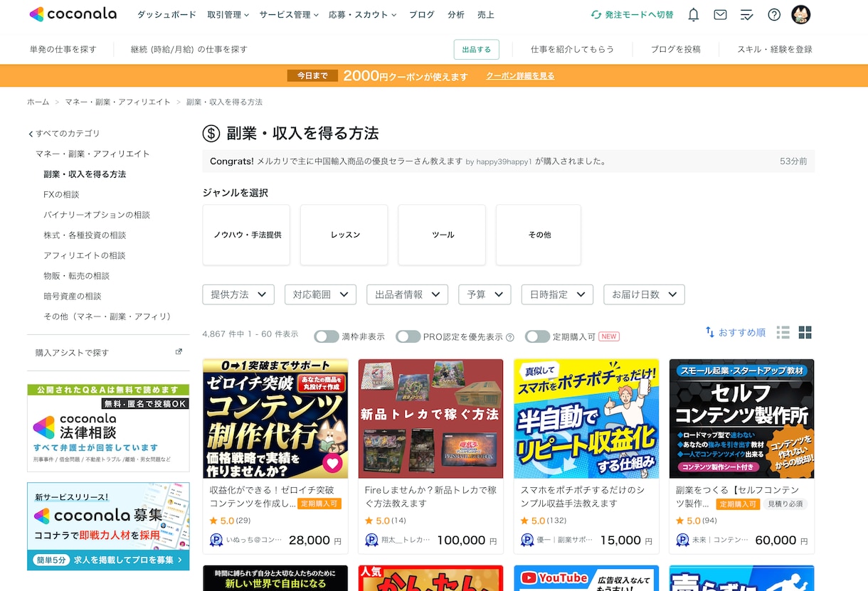Open 仕事を紹介してもらう link
The width and height of the screenshot is (868, 591).
point(572,49)
